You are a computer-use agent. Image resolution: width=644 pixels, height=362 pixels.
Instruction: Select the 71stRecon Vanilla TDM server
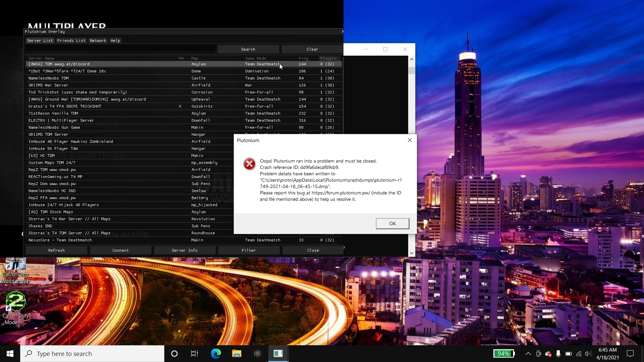(x=184, y=113)
